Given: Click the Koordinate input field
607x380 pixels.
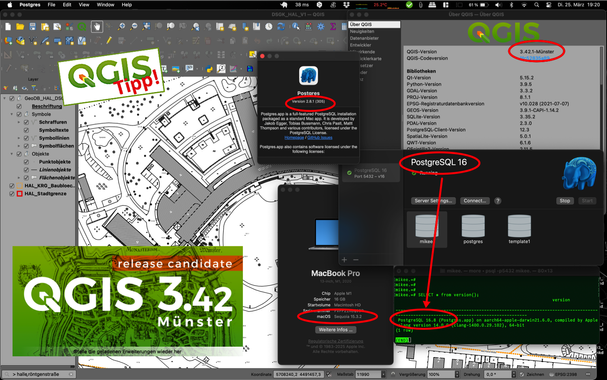Looking at the screenshot, I should (298, 374).
